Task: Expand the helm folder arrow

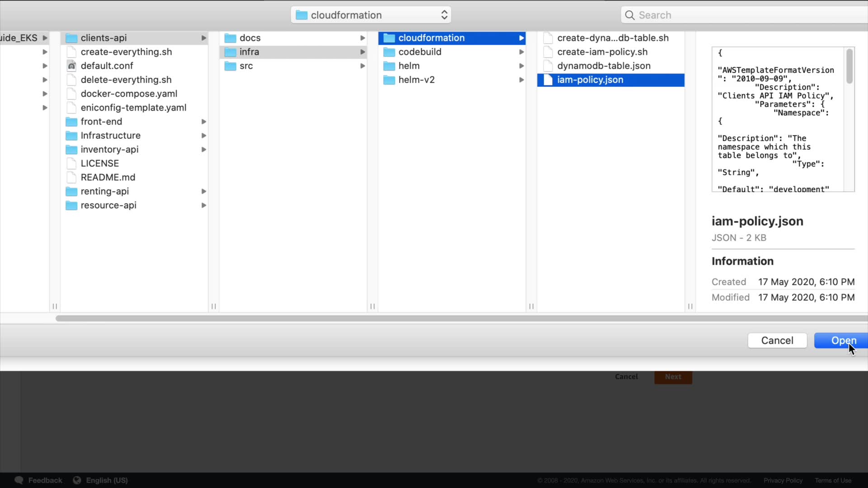Action: coord(521,66)
